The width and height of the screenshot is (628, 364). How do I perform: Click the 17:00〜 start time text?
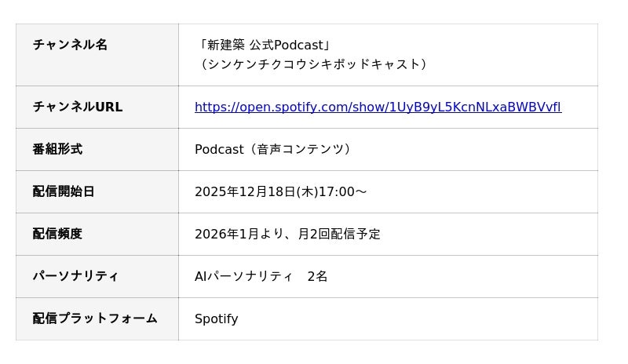point(342,191)
